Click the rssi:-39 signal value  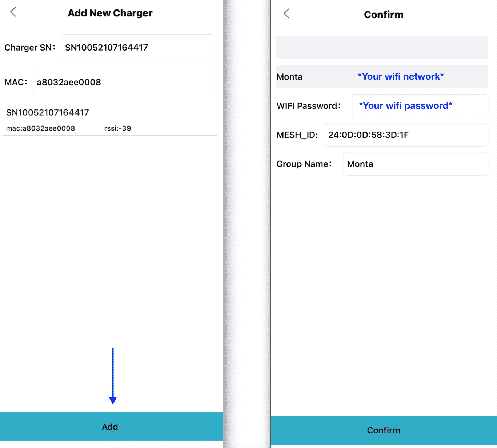[x=117, y=128]
